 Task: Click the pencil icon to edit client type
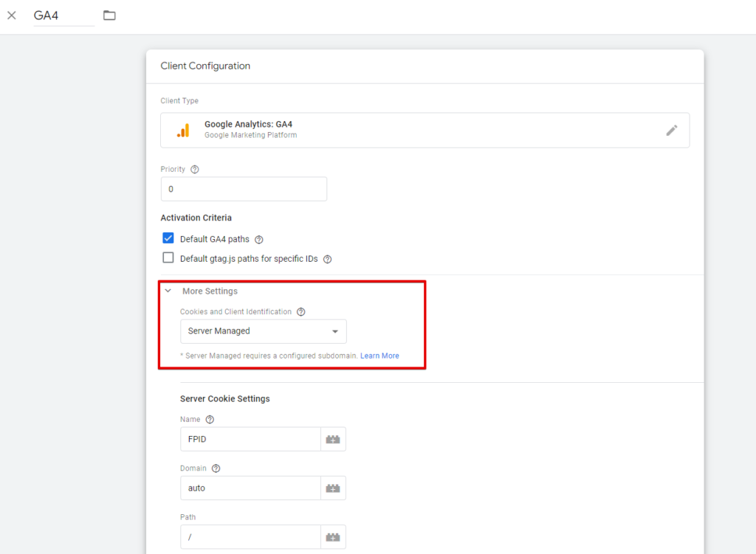point(672,131)
